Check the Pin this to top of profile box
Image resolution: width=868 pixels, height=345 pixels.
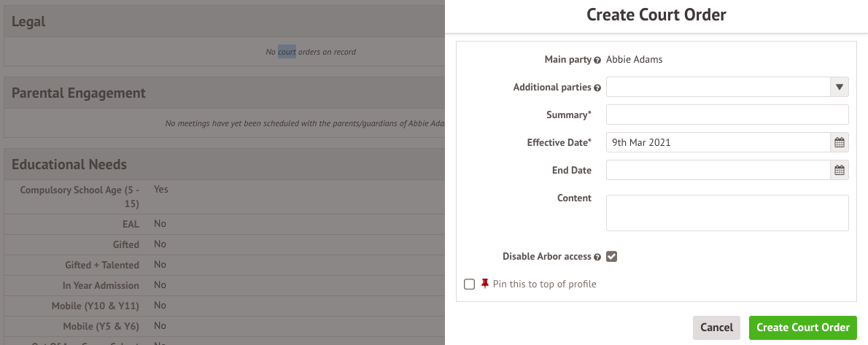[470, 284]
